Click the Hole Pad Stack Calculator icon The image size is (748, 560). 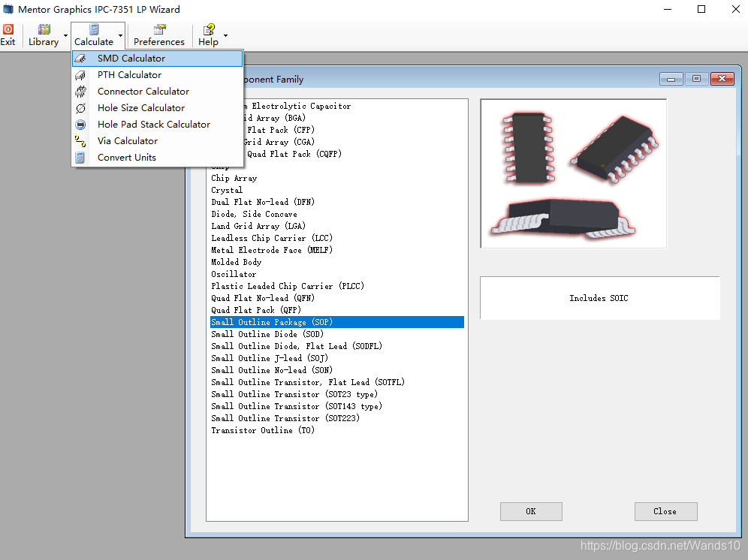[81, 125]
